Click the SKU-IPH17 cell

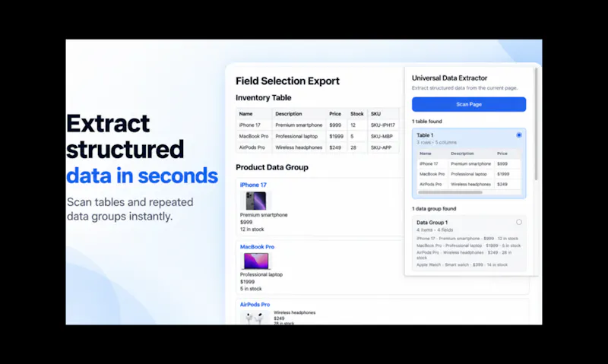point(383,125)
